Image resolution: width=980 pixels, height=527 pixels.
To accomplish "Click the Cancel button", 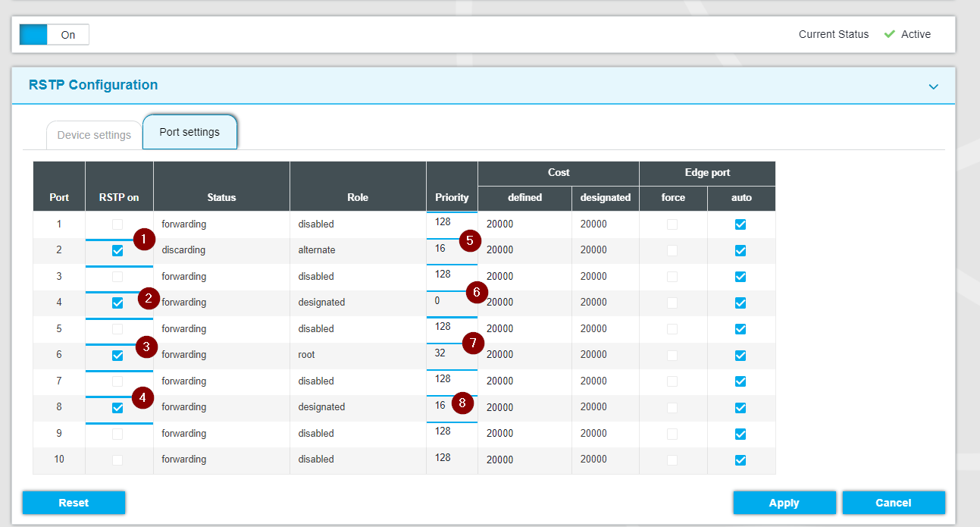I will click(x=894, y=503).
